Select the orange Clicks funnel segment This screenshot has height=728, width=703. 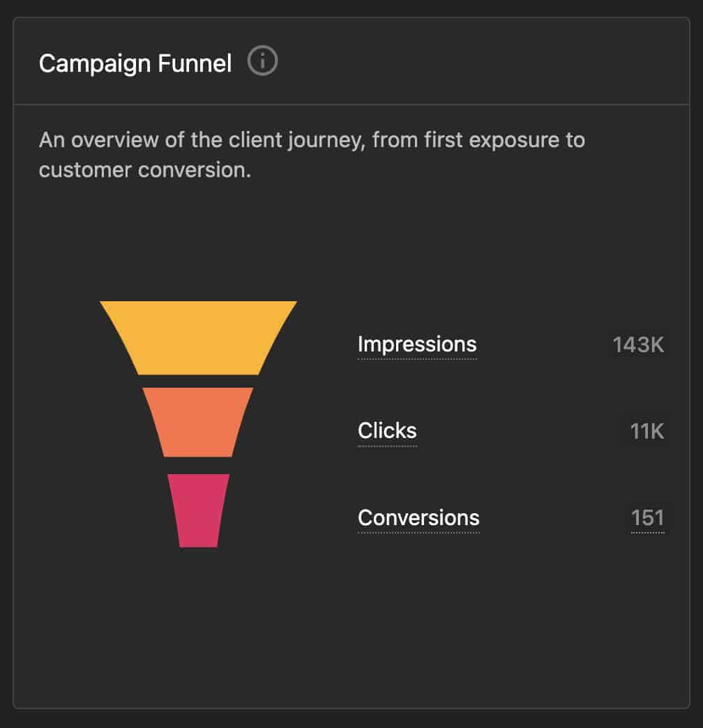[x=198, y=421]
